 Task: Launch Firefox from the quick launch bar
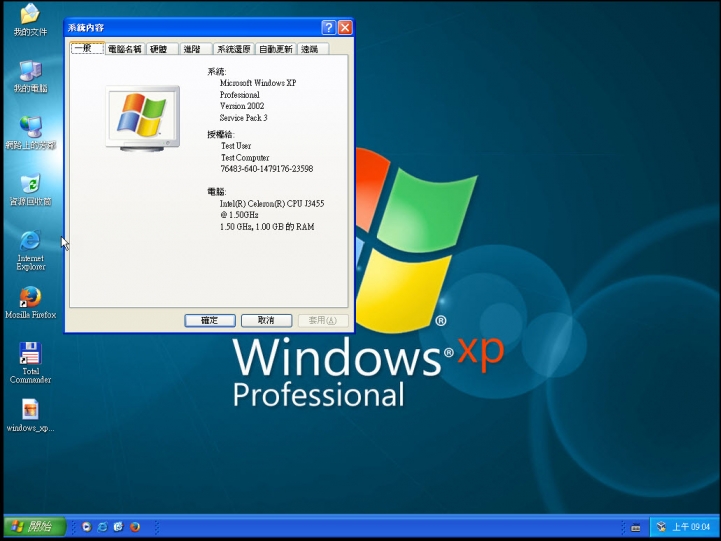point(135,527)
